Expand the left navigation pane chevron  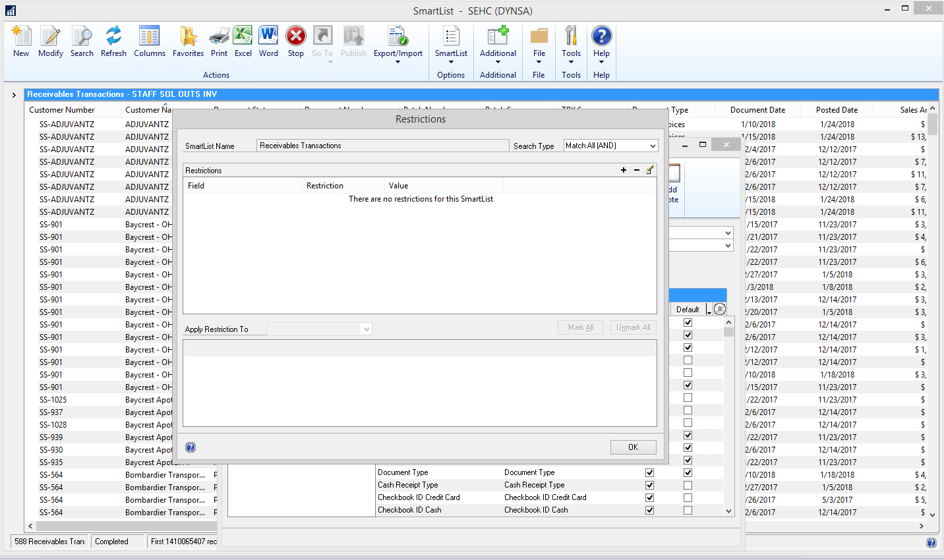pyautogui.click(x=14, y=95)
